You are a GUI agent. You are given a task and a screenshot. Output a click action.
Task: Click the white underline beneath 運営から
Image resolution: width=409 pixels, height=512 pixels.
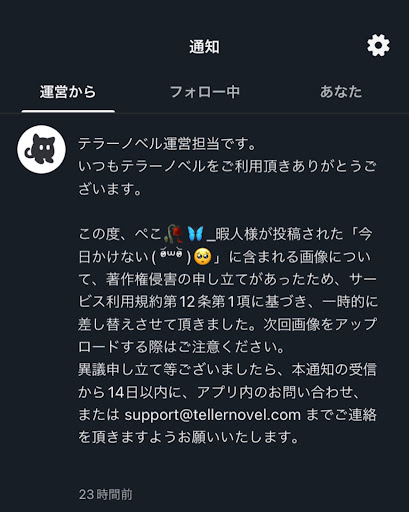point(68,111)
